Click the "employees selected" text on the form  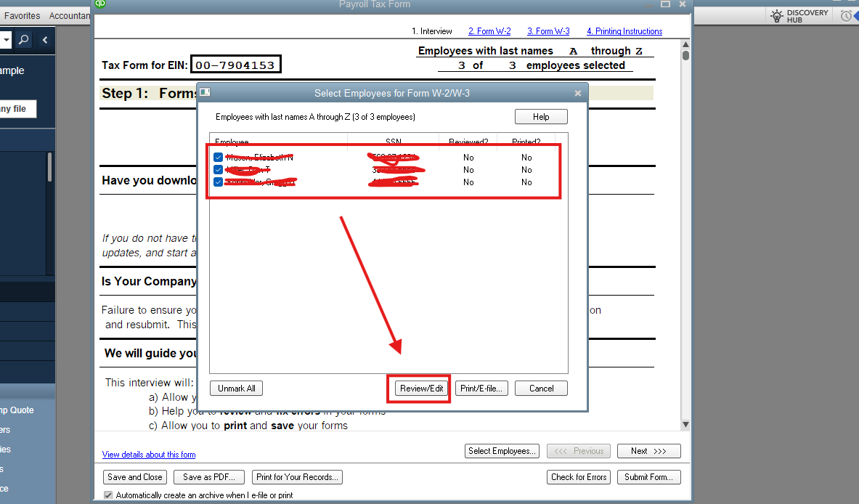pyautogui.click(x=575, y=66)
